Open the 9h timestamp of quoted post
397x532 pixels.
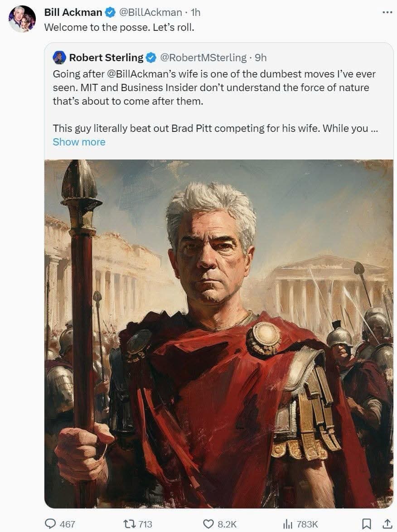click(261, 58)
